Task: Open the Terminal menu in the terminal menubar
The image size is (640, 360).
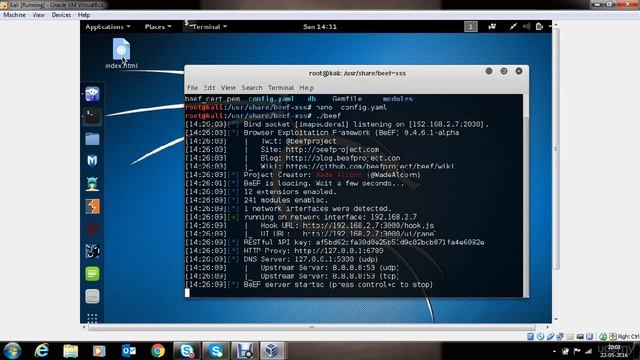Action: [281, 88]
